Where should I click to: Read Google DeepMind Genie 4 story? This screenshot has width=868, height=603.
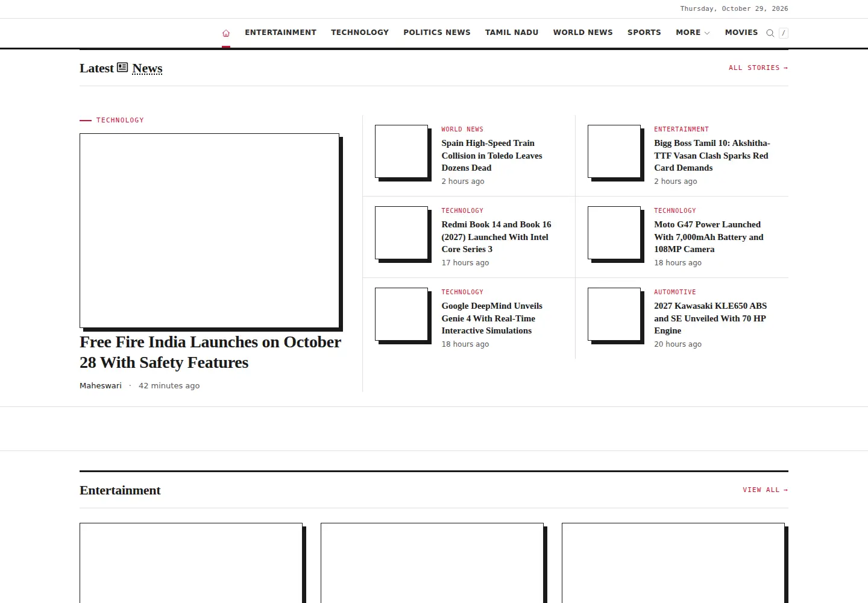tap(492, 318)
